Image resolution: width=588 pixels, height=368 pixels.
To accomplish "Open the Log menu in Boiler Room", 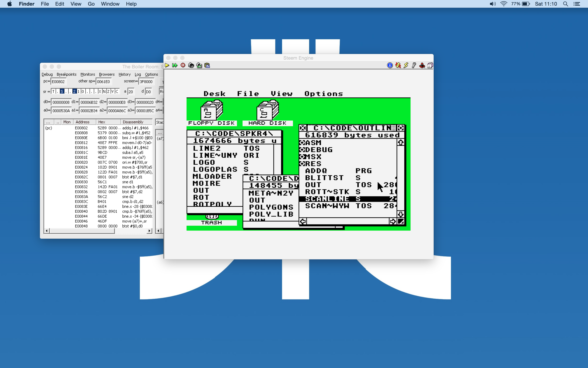I will click(x=138, y=74).
